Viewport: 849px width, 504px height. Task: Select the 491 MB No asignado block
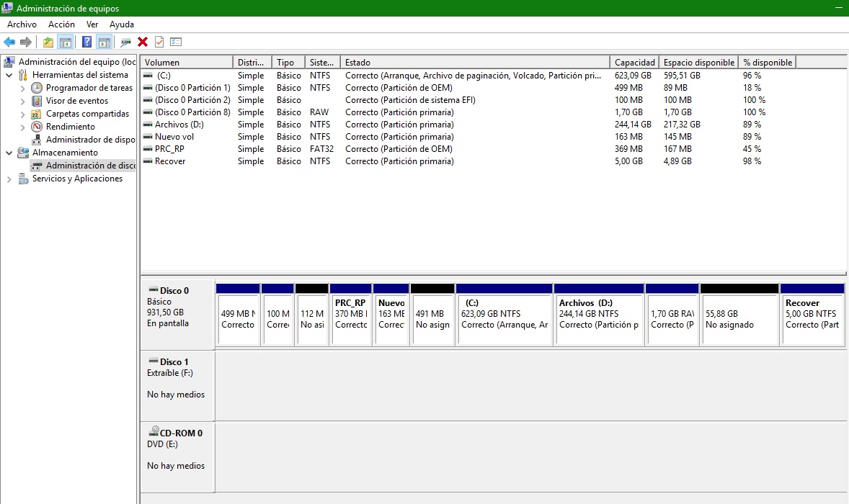coord(432,314)
